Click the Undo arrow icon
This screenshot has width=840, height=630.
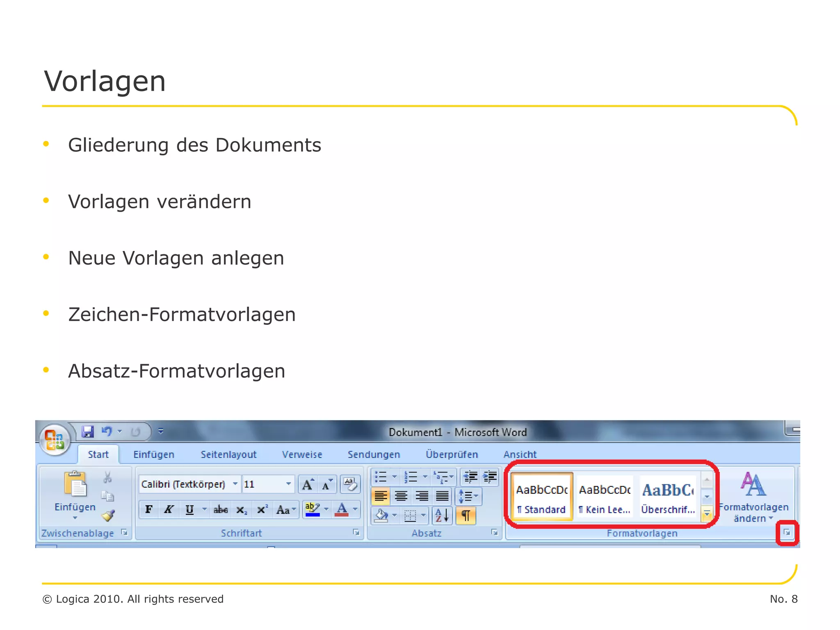coord(107,431)
